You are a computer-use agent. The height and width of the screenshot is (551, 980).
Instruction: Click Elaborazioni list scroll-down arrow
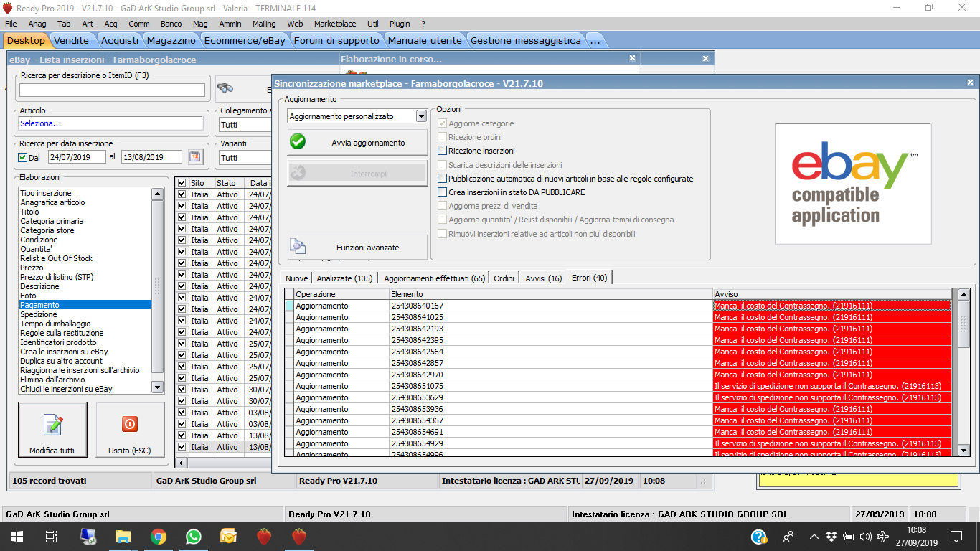[x=157, y=387]
